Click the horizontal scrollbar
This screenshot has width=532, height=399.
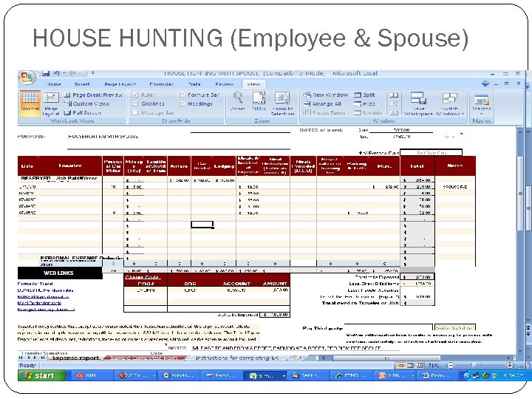pyautogui.click(x=386, y=358)
